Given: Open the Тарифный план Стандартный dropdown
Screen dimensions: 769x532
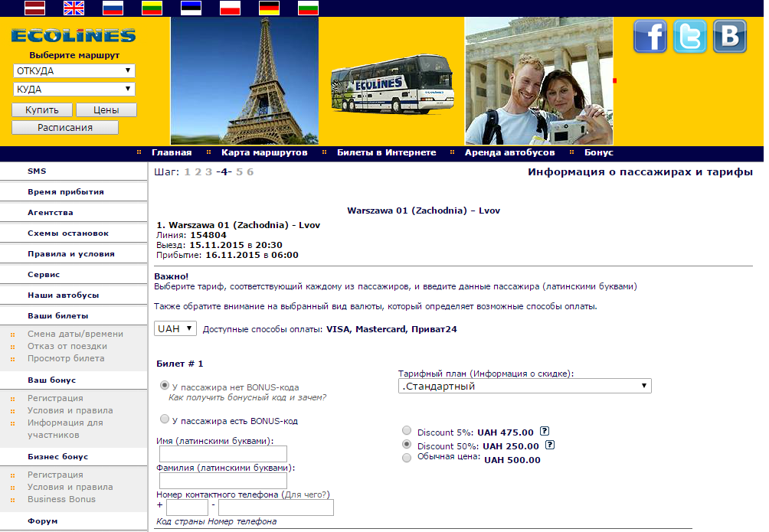Looking at the screenshot, I should click(x=525, y=386).
